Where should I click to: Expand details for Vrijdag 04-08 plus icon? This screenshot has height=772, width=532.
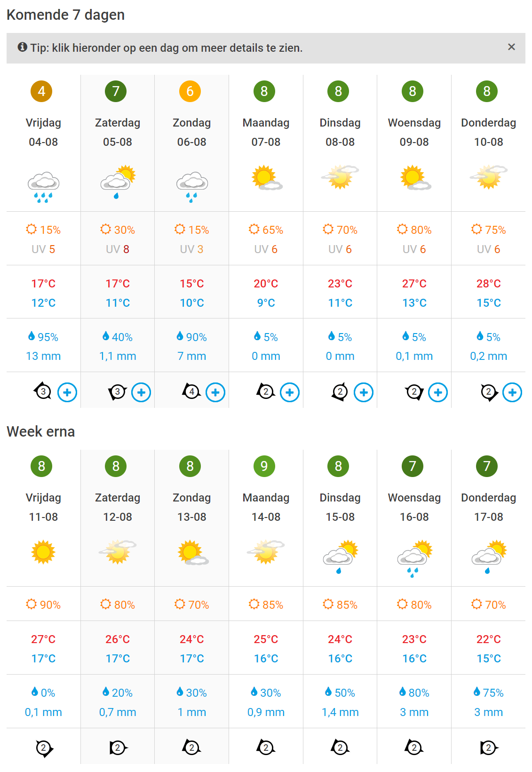(x=67, y=392)
